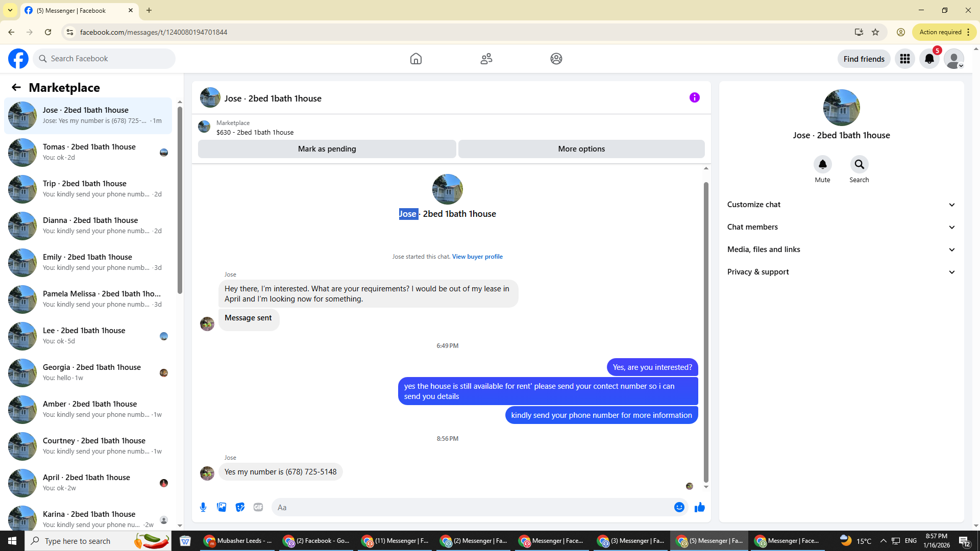Image resolution: width=980 pixels, height=551 pixels.
Task: Expand Privacy & support section
Action: click(841, 272)
